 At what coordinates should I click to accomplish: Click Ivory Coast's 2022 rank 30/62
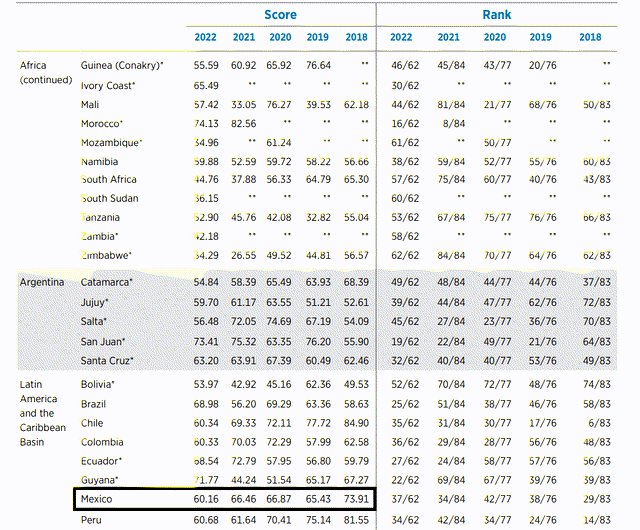(405, 86)
